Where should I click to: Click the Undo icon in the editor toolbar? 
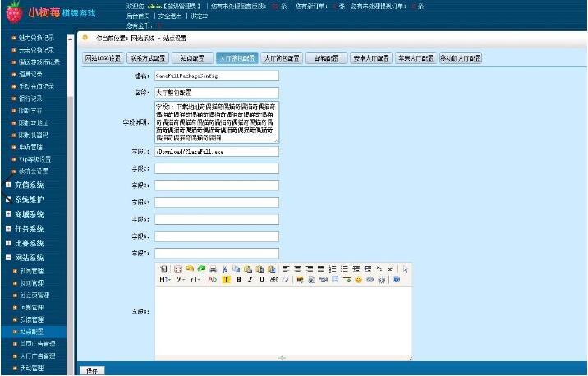point(190,268)
